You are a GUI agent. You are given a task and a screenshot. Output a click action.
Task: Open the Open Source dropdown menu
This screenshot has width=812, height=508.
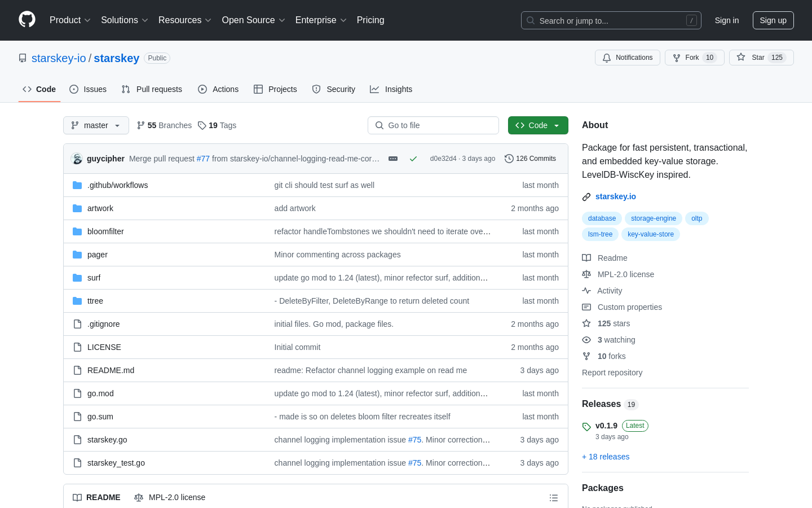[253, 20]
